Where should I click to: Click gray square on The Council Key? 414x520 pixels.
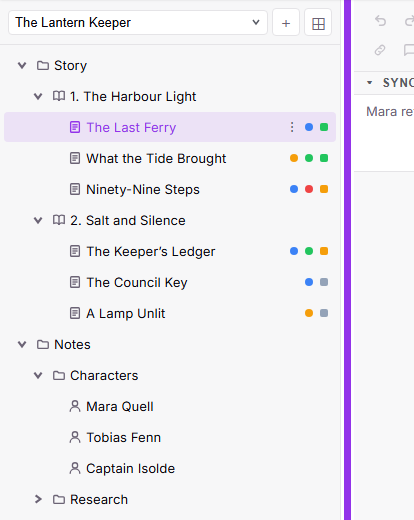pos(324,282)
